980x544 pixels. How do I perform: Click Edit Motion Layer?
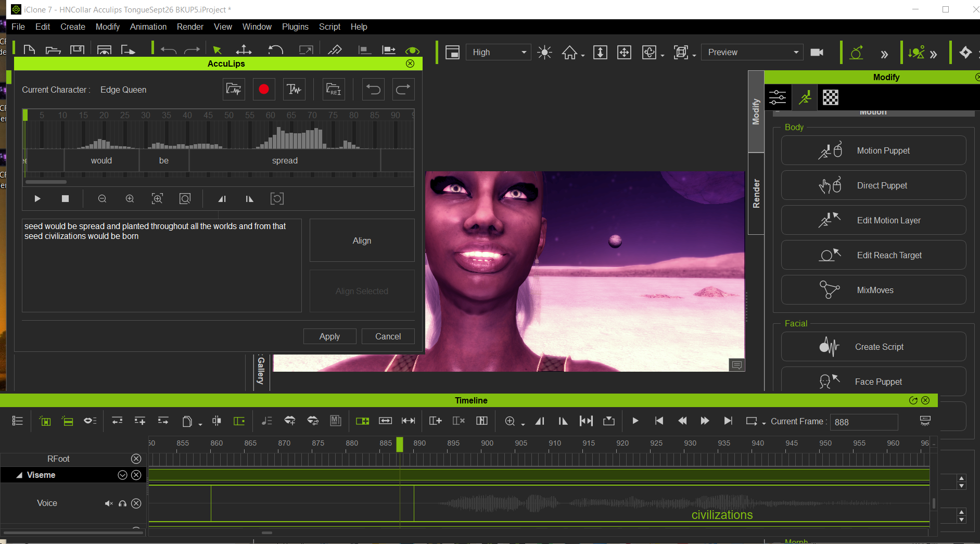(873, 220)
